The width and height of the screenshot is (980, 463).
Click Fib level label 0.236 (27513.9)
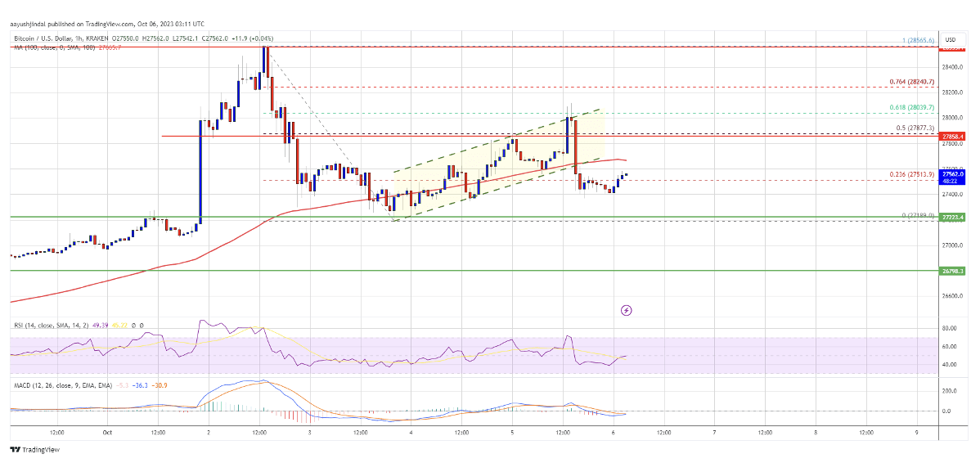pyautogui.click(x=913, y=174)
